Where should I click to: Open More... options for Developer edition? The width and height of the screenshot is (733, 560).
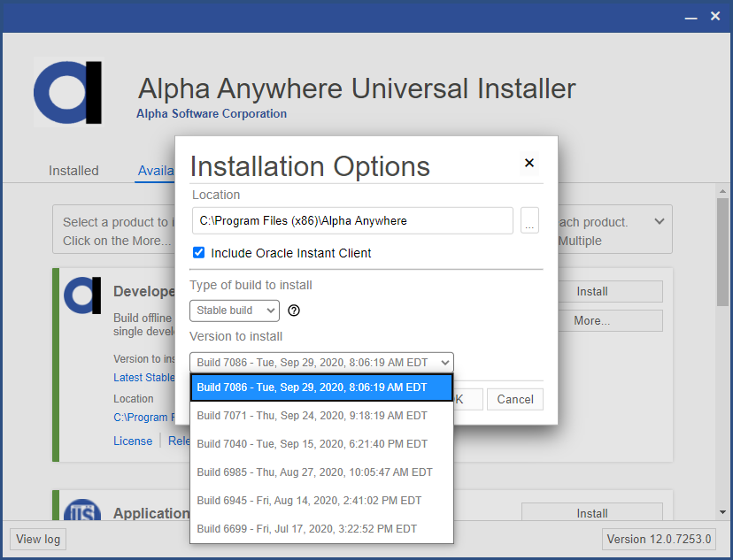pyautogui.click(x=610, y=321)
